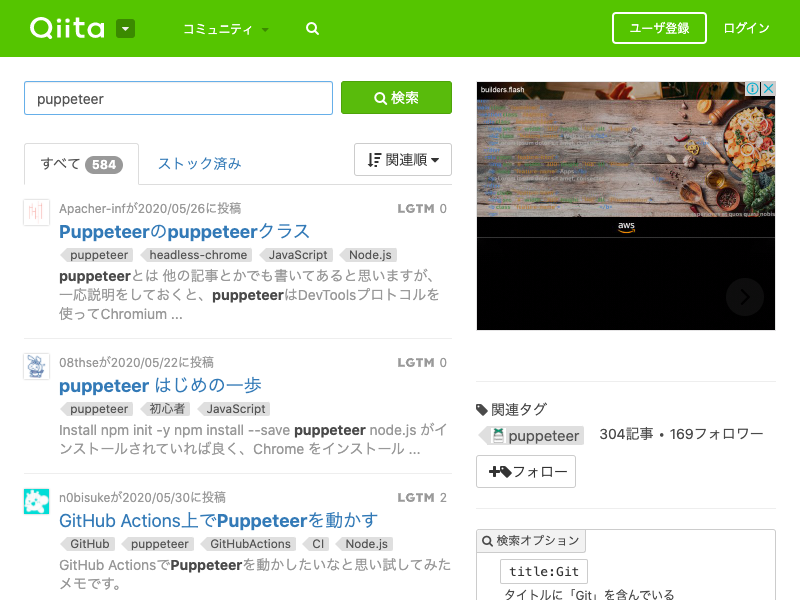This screenshot has width=800, height=600.
Task: Select the すべて 584 tab
Action: (x=81, y=164)
